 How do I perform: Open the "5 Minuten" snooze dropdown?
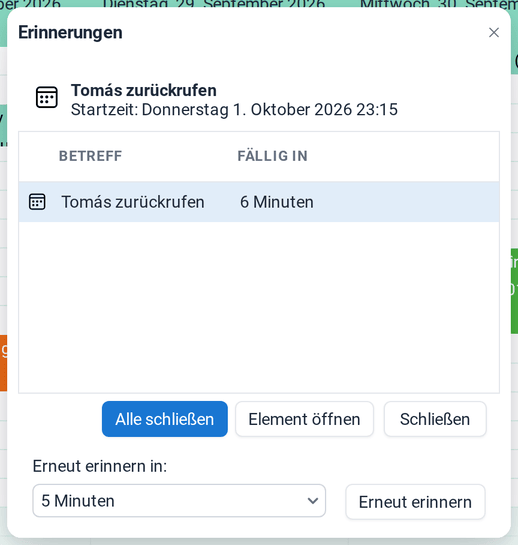[x=179, y=501]
